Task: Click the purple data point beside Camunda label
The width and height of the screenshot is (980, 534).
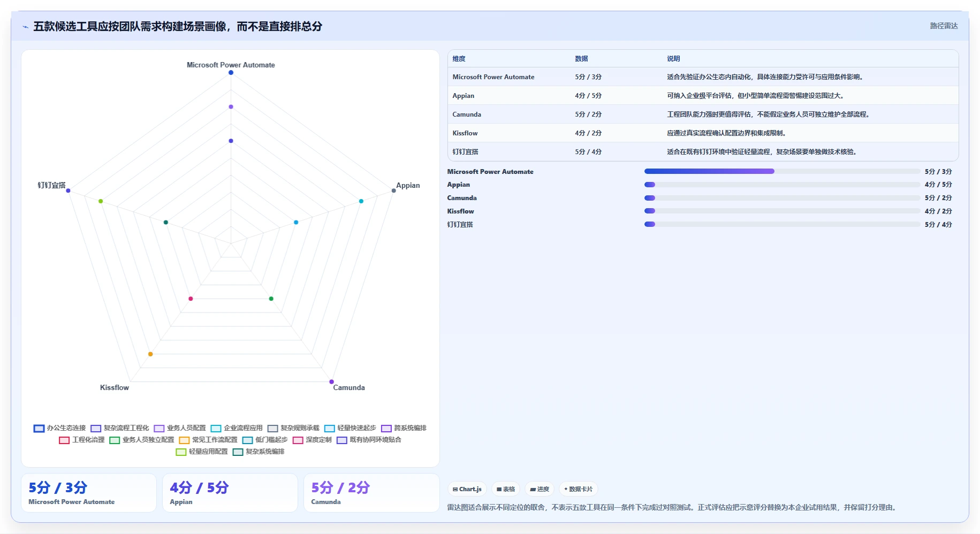Action: (331, 382)
